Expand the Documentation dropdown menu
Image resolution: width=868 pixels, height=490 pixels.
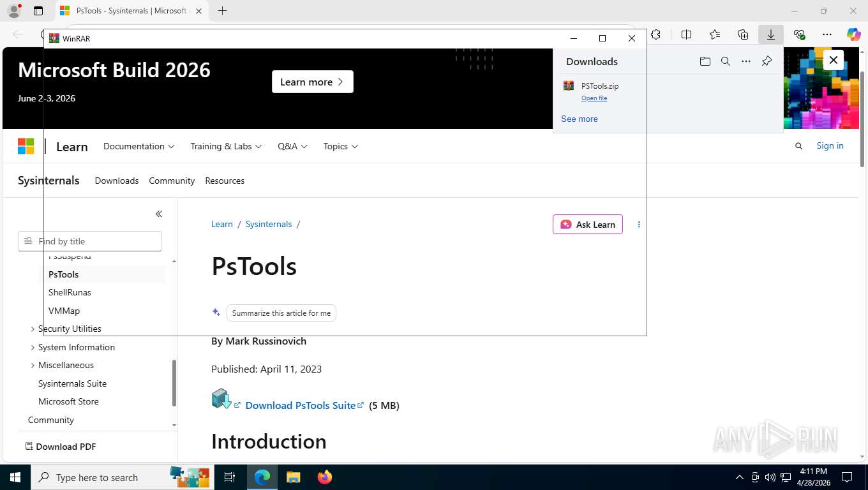click(x=138, y=146)
